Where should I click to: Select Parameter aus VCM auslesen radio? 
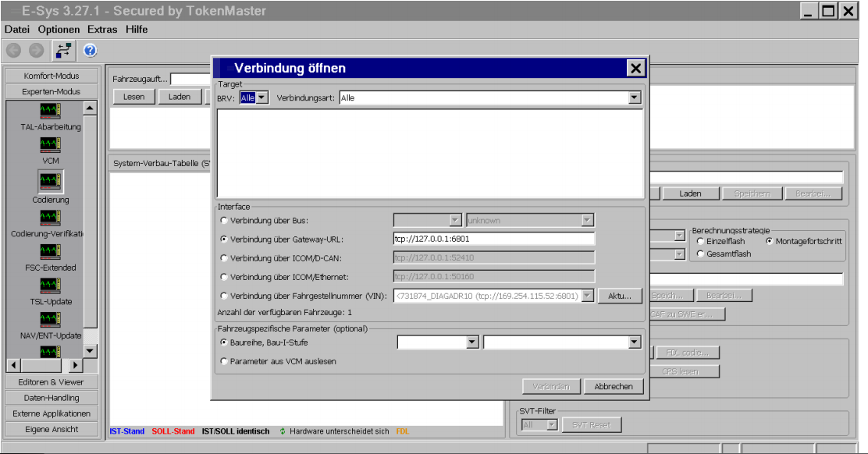[x=224, y=361]
